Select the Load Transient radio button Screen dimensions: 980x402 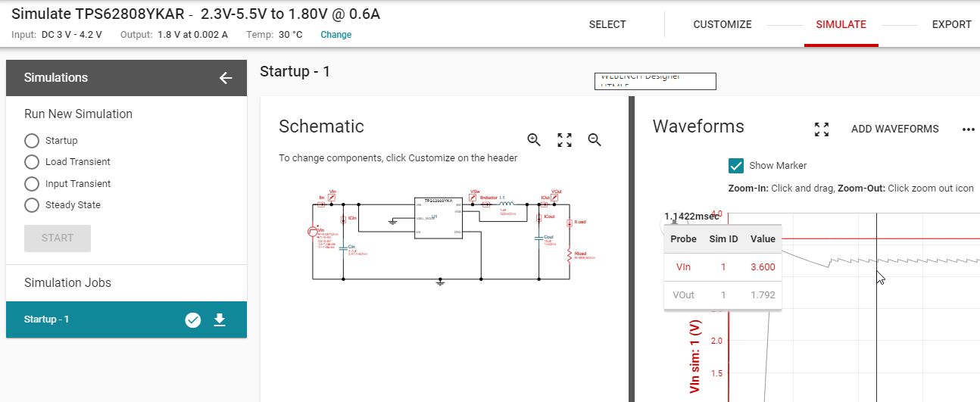tap(32, 162)
